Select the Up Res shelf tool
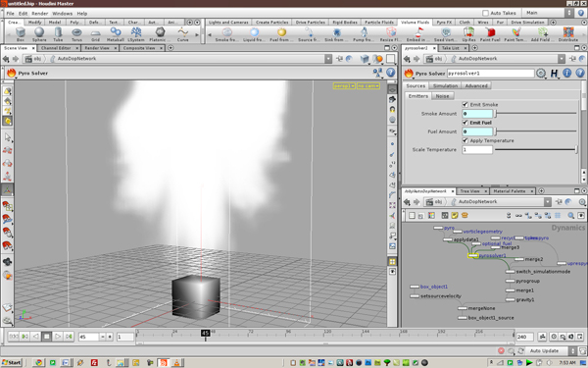 (x=468, y=34)
